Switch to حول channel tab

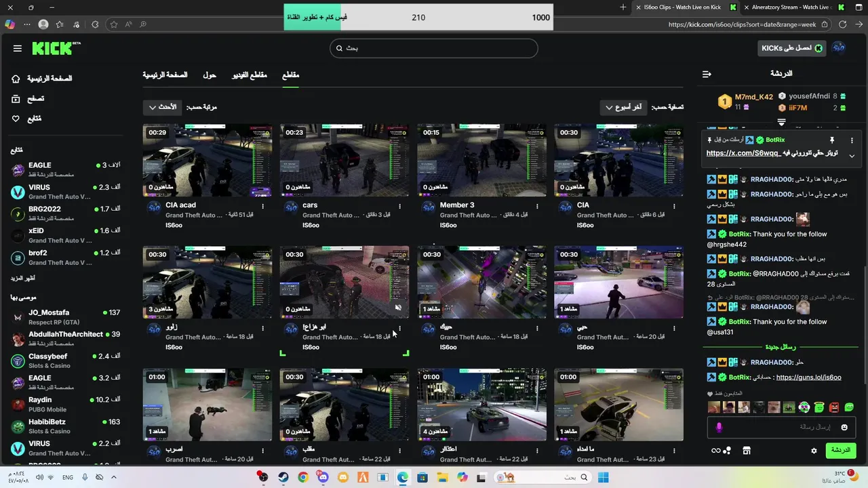[210, 75]
